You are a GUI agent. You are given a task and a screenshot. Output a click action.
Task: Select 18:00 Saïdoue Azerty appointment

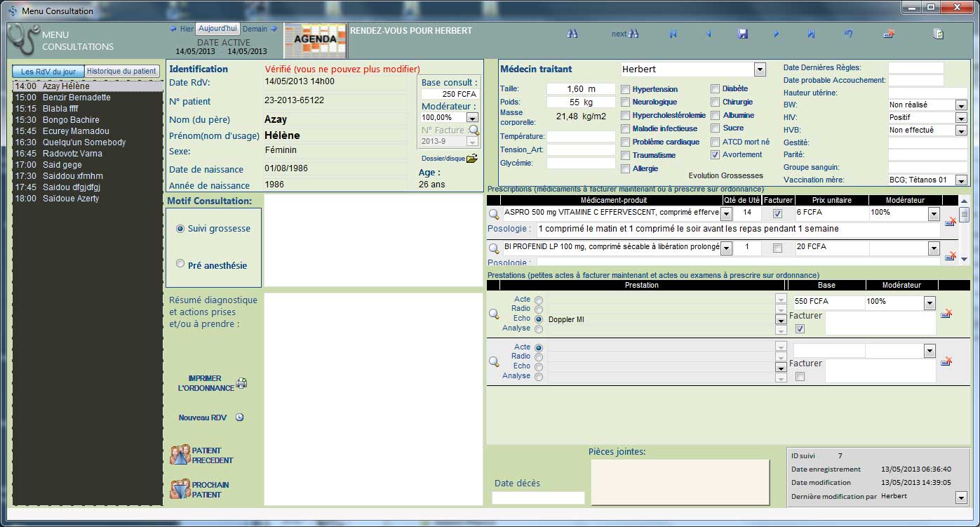(88, 199)
